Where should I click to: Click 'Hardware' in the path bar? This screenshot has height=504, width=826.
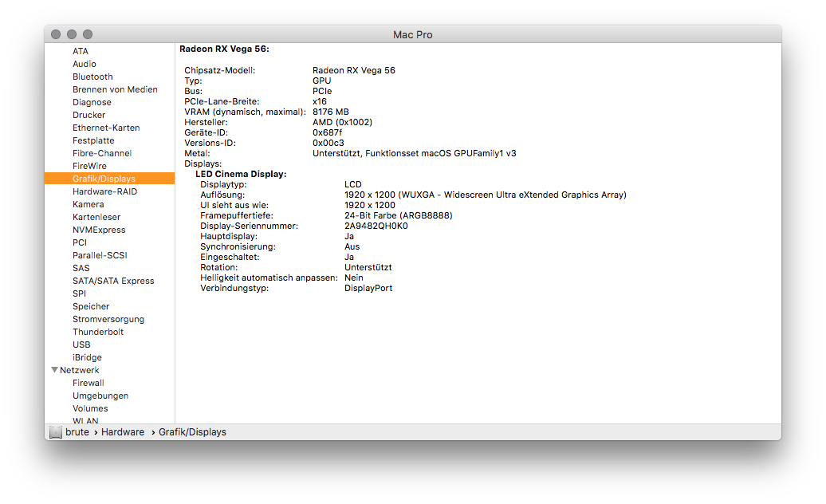[123, 432]
